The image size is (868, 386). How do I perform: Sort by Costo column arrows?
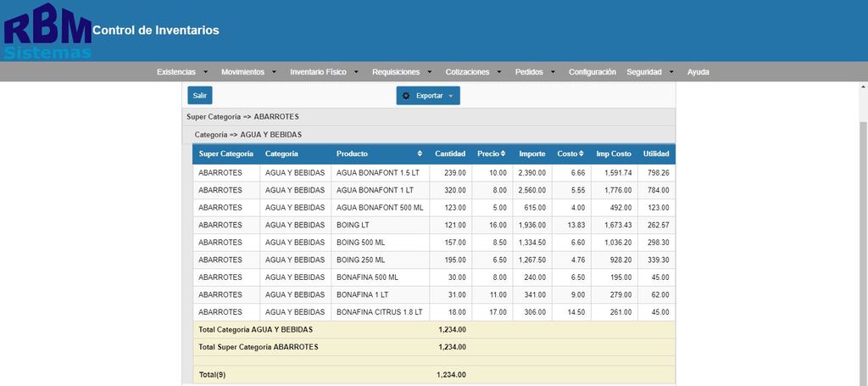(x=581, y=154)
